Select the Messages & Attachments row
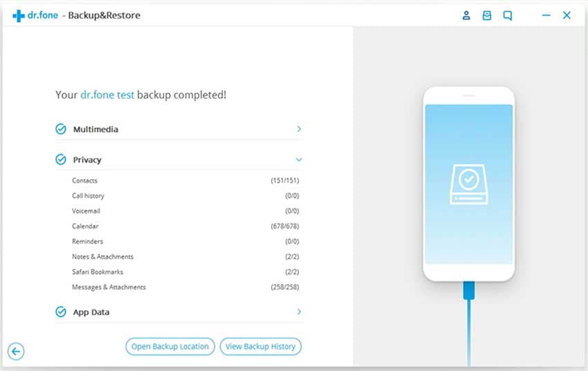 [185, 287]
